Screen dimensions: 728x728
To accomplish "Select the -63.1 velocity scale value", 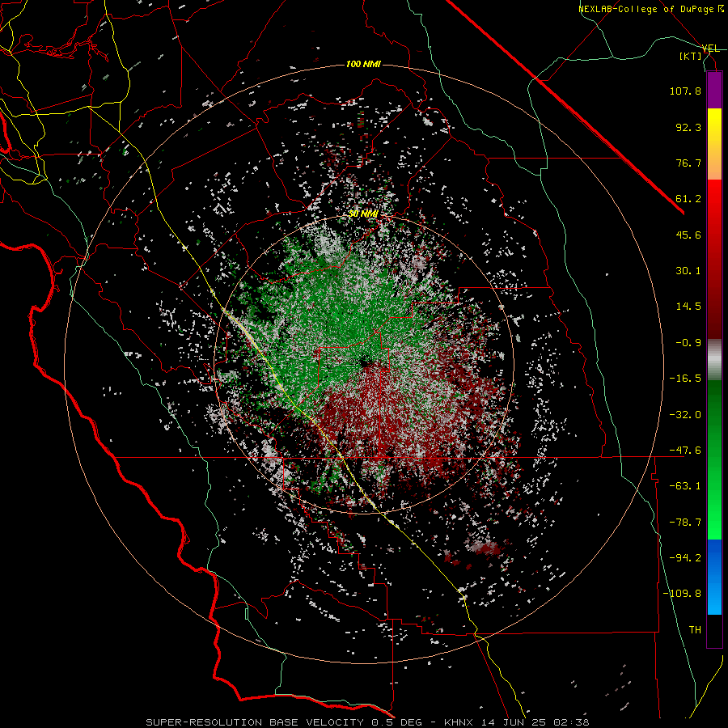I will [x=685, y=486].
